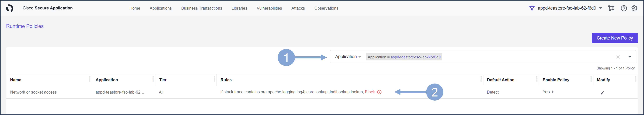644x115 pixels.
Task: Expand the search filter bar dropdown arrow
Action: [x=630, y=57]
